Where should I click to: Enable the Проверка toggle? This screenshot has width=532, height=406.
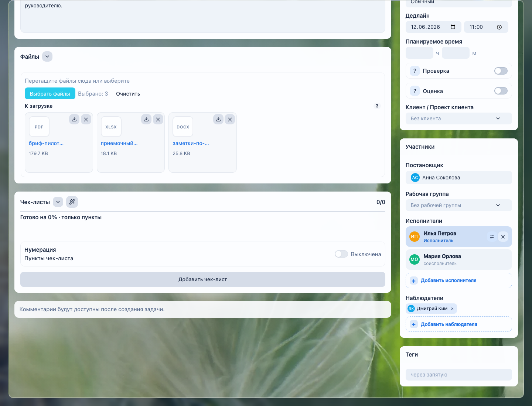click(501, 71)
